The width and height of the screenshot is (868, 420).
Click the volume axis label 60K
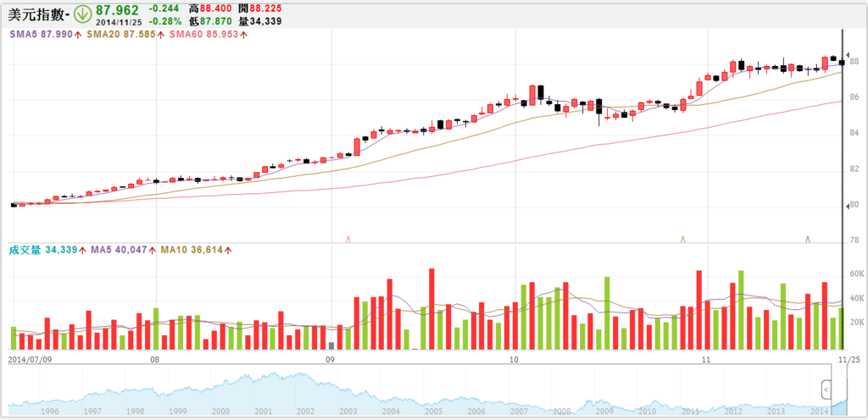pyautogui.click(x=857, y=274)
